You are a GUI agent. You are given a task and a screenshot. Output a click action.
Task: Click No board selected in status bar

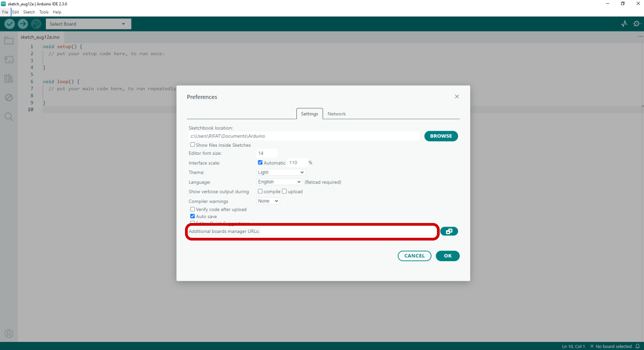(611, 346)
